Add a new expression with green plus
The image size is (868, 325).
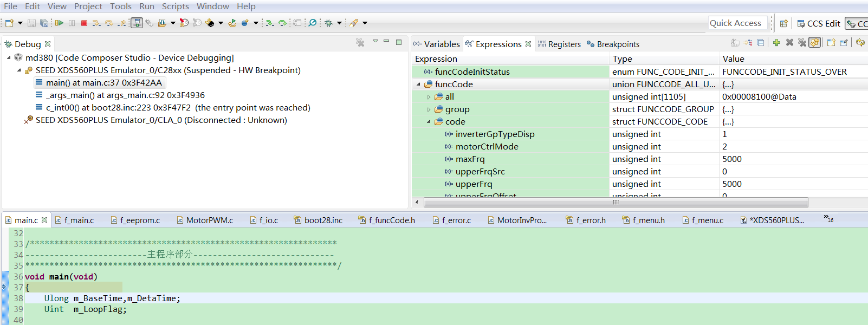(x=776, y=43)
